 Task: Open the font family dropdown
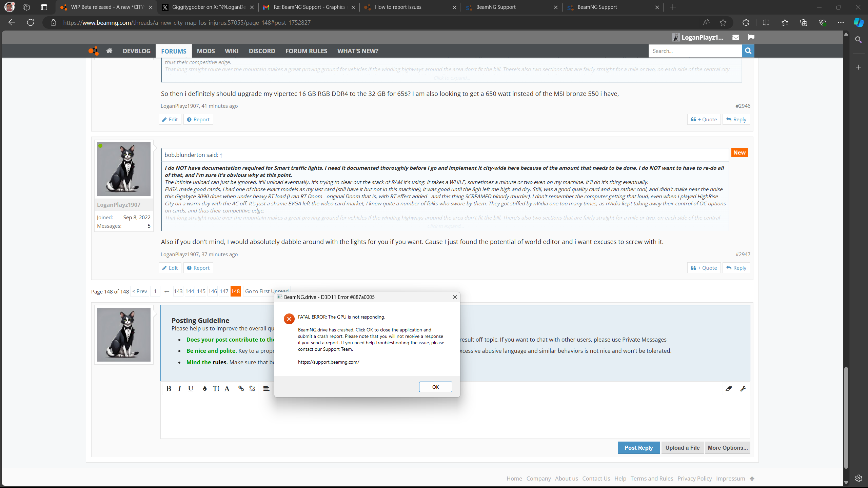[x=227, y=388]
